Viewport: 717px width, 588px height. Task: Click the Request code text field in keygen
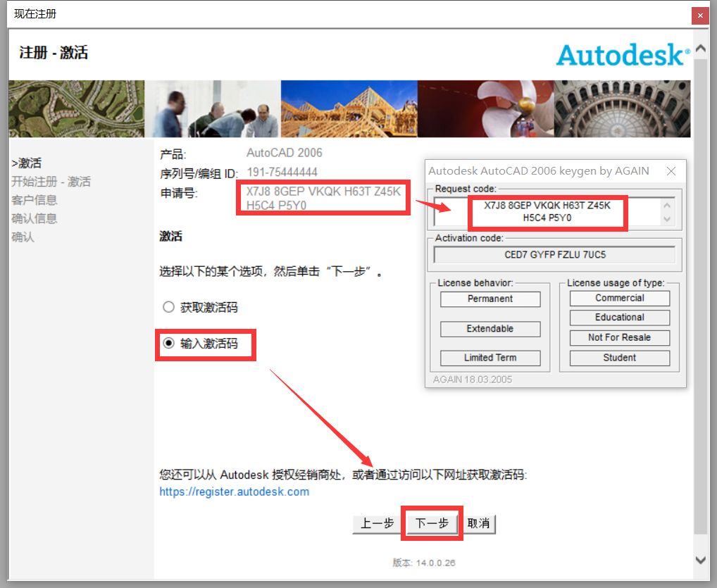(547, 212)
